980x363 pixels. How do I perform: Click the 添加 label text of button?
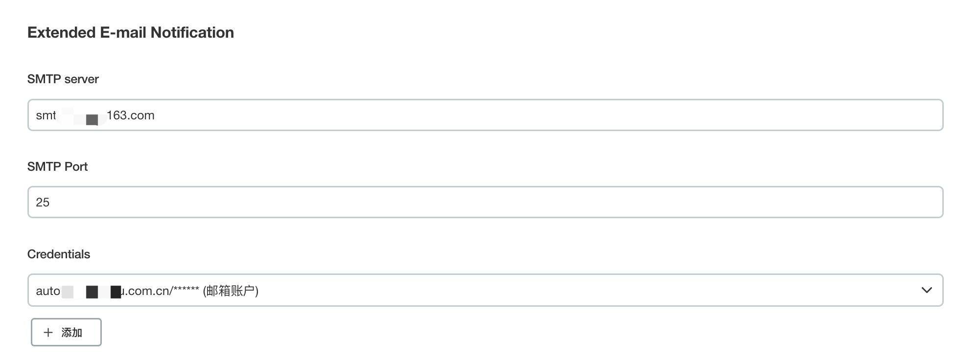71,333
